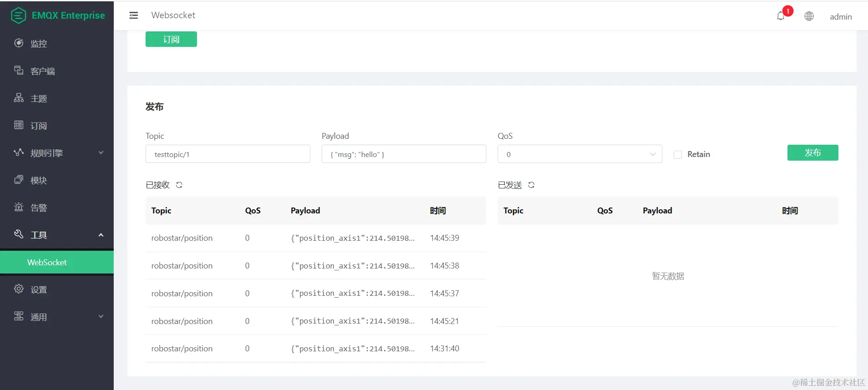Click the 工具 wrench icon
868x390 pixels.
(19, 234)
